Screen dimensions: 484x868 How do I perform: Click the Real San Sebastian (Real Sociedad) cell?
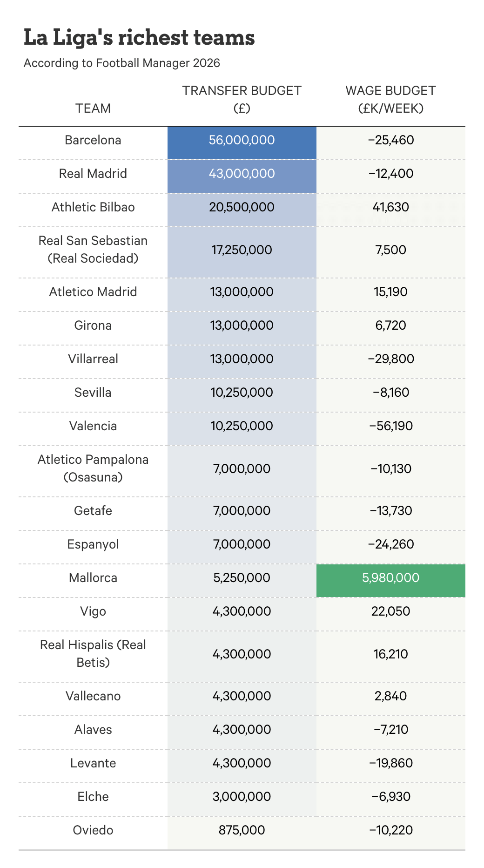click(93, 250)
